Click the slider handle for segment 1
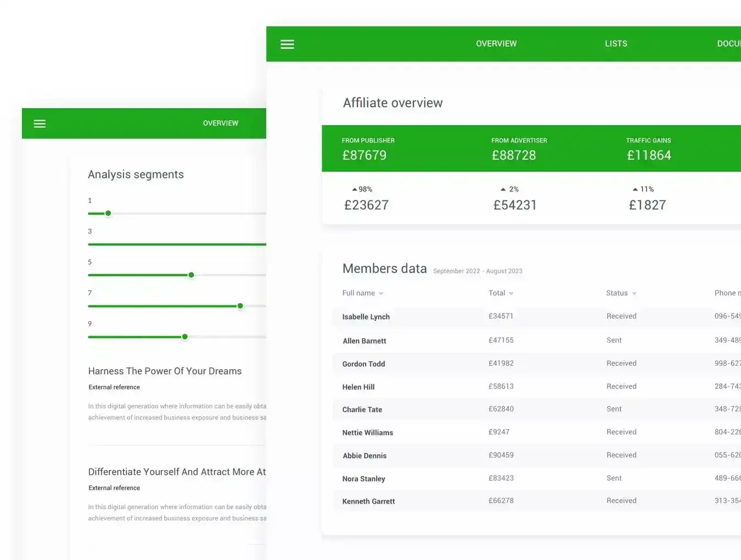 pos(108,214)
